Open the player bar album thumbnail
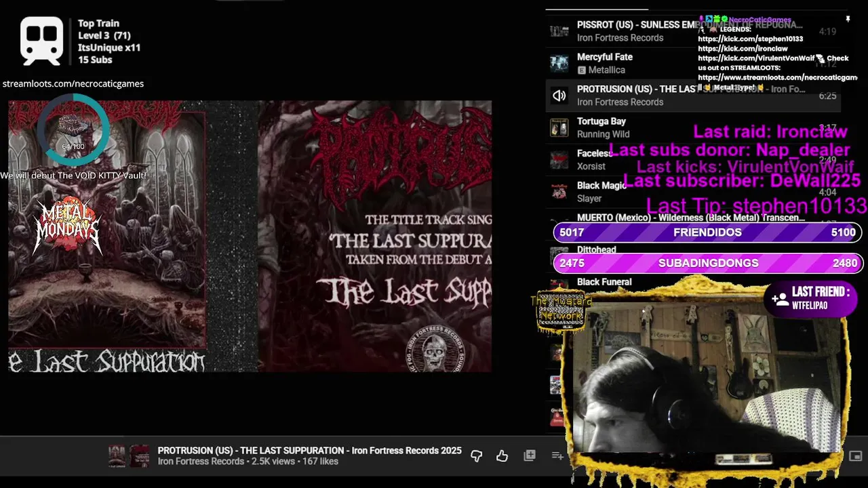Viewport: 868px width, 488px height. pyautogui.click(x=129, y=456)
